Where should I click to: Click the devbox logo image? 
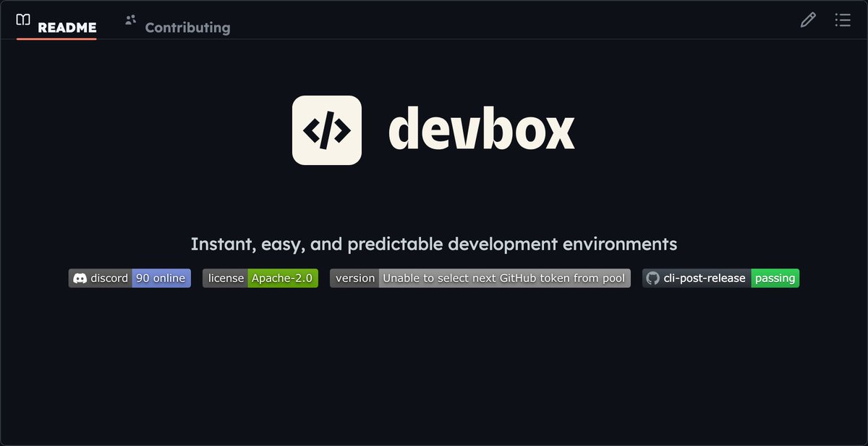[x=434, y=130]
